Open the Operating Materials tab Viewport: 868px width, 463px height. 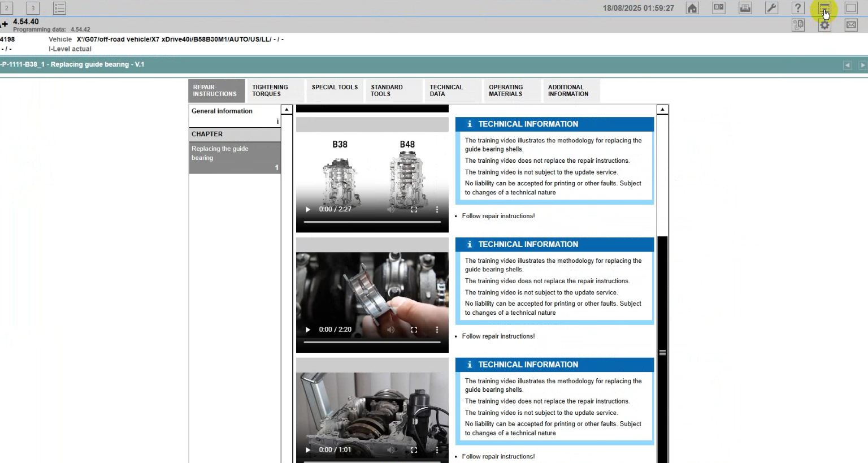pyautogui.click(x=511, y=90)
